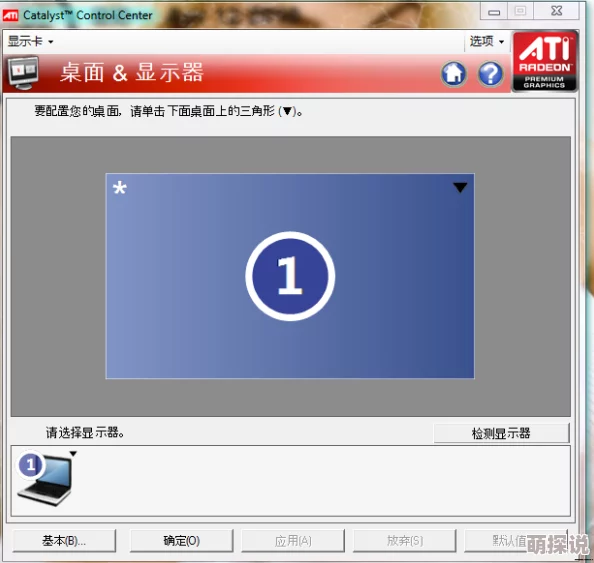The height and width of the screenshot is (563, 594).
Task: Click the 桌面 & 显示器 heading
Action: pyautogui.click(x=131, y=72)
